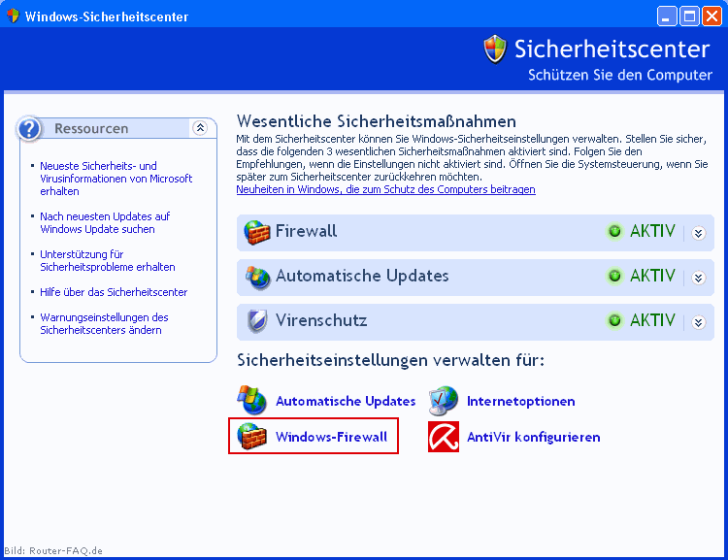Image resolution: width=728 pixels, height=560 pixels.
Task: Open Hilfe über das Sicherheitscenter link
Action: (114, 292)
